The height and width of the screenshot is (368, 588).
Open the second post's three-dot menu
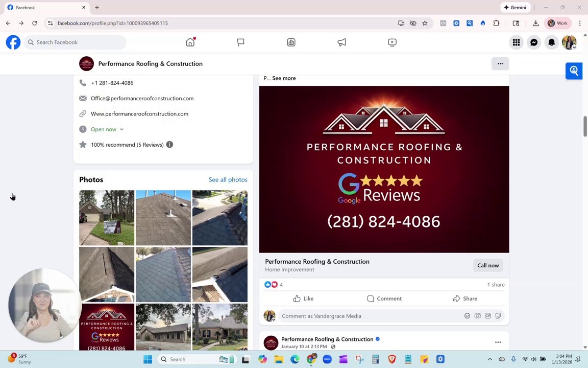click(498, 342)
